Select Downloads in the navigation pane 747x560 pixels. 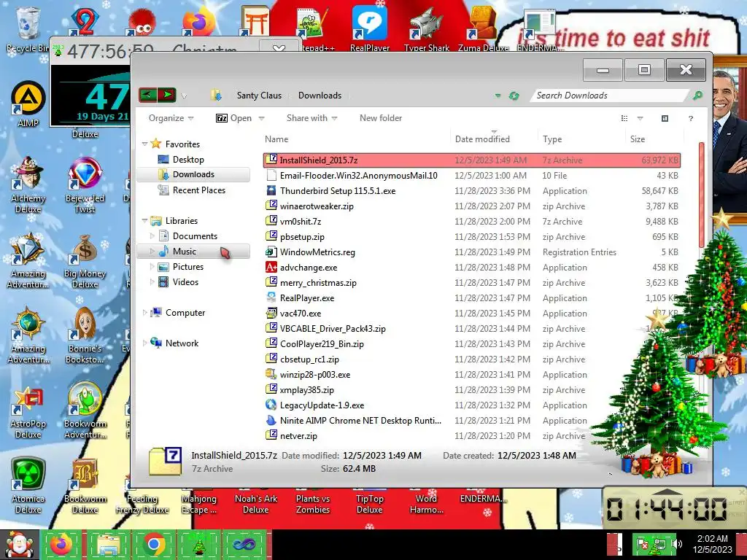pyautogui.click(x=193, y=174)
